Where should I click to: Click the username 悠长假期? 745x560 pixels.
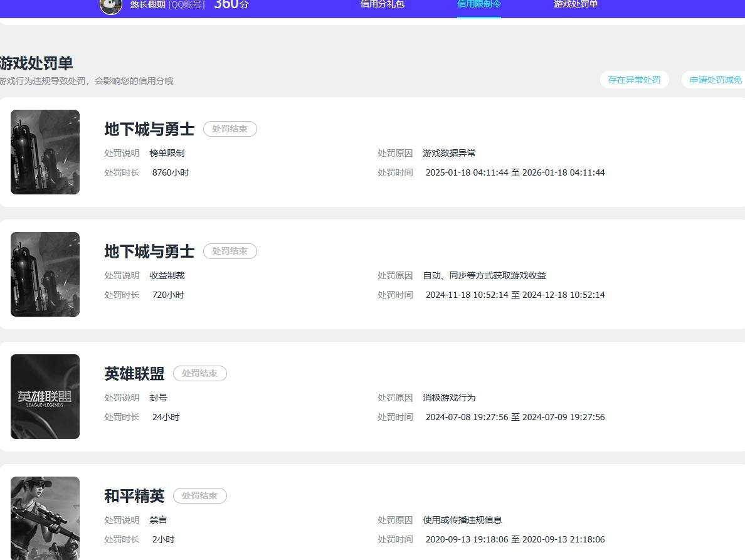tap(148, 5)
